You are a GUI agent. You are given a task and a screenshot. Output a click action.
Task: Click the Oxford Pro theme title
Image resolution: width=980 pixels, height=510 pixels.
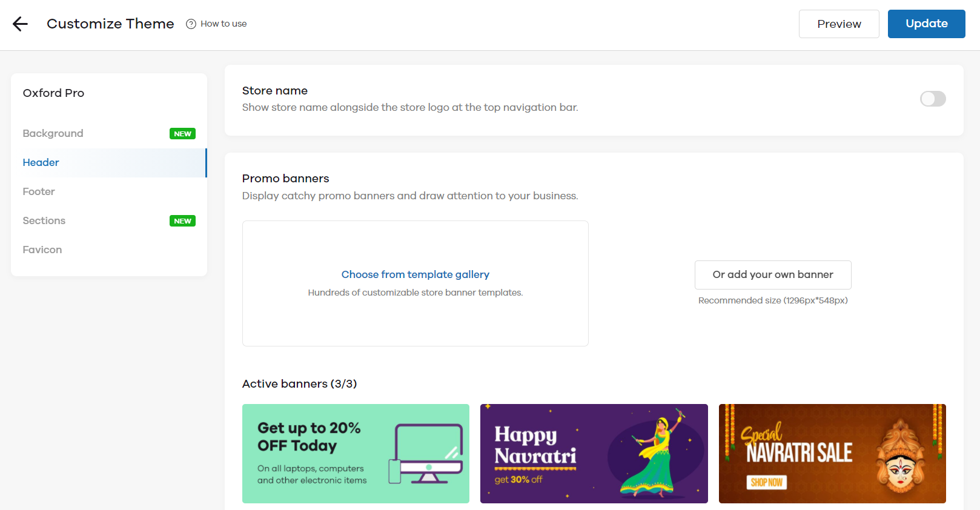click(53, 93)
